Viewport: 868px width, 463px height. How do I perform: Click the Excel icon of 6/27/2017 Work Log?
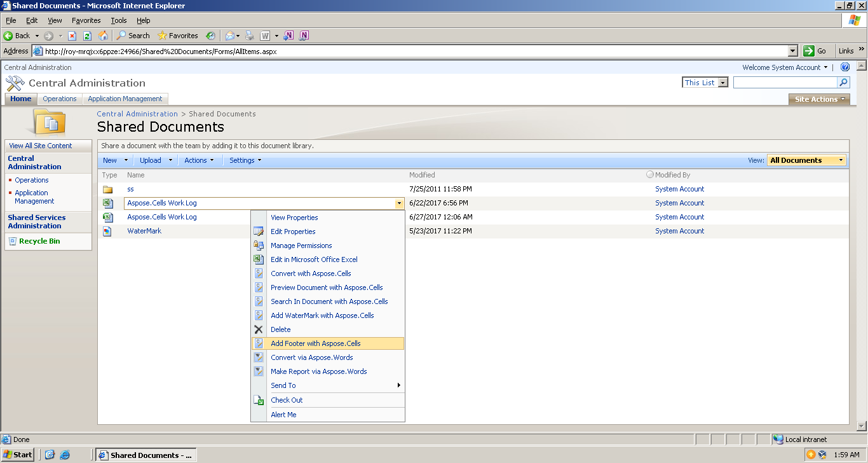click(107, 218)
